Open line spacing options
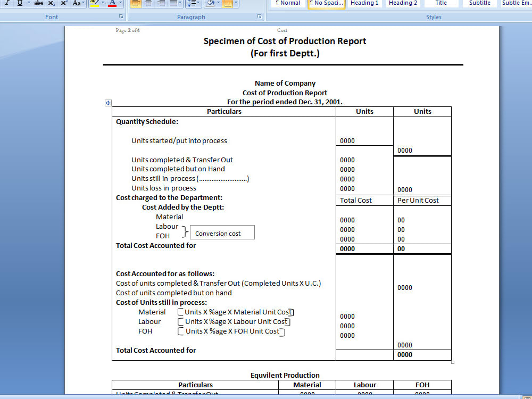This screenshot has width=532, height=399. pos(194,3)
